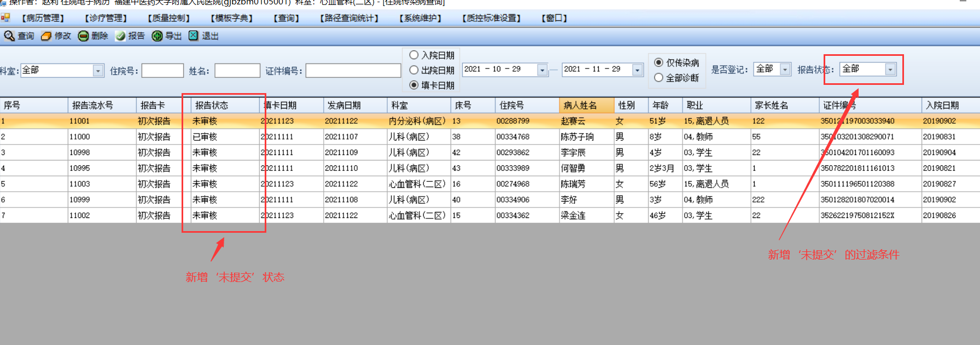Select row with patient 梁金连
The height and width of the screenshot is (345, 980).
[490, 216]
